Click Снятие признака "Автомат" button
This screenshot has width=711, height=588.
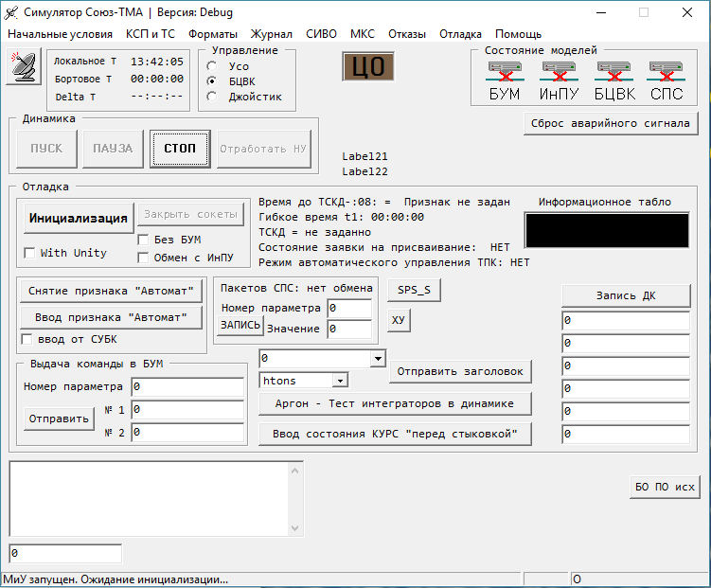pos(111,291)
